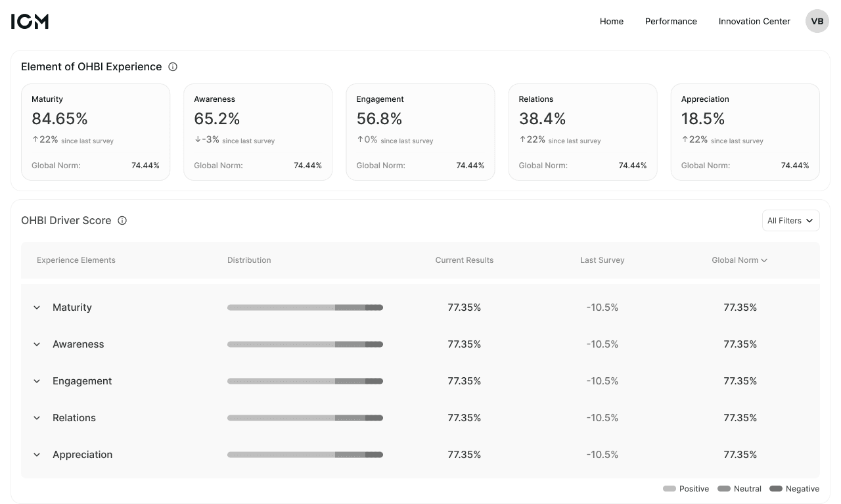
Task: Expand the Maturity row chevron
Action: click(x=37, y=308)
